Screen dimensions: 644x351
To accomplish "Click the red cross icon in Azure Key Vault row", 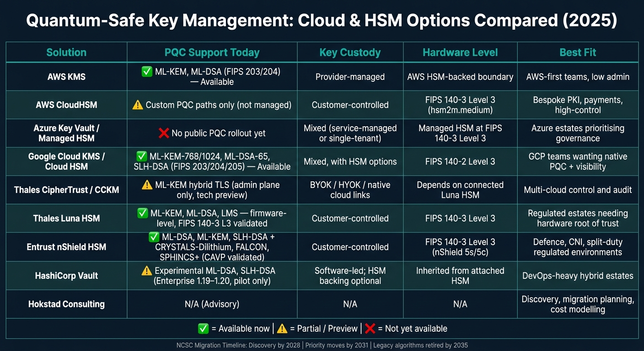I will point(164,133).
